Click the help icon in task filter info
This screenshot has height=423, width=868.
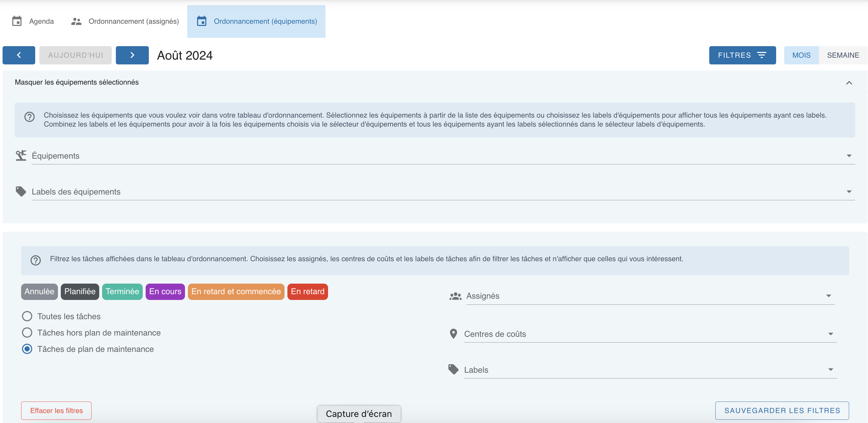click(36, 261)
